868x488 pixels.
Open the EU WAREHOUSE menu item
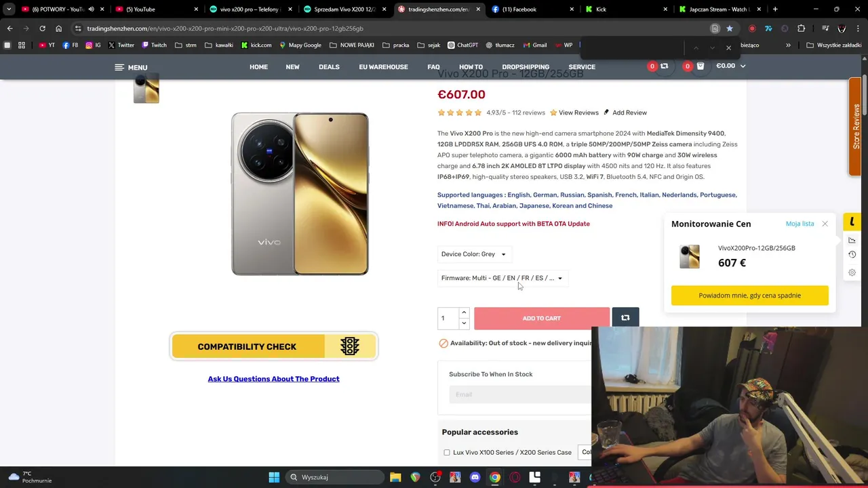click(x=383, y=67)
